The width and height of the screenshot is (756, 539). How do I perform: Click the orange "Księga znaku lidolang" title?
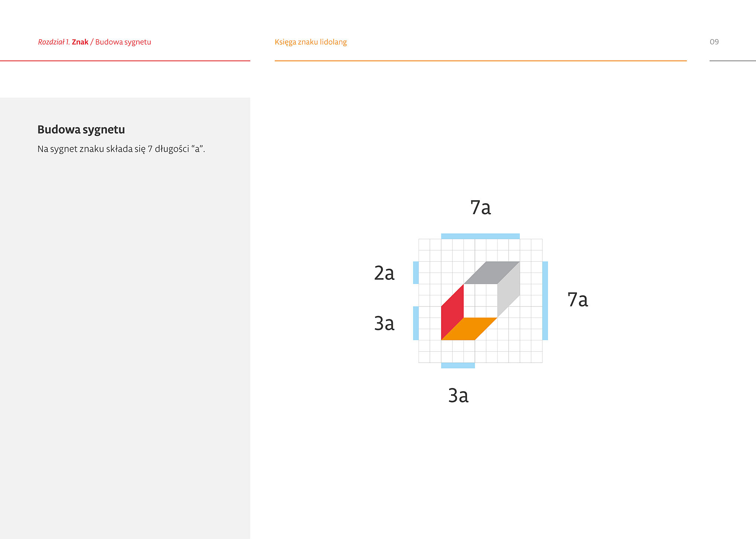click(310, 42)
